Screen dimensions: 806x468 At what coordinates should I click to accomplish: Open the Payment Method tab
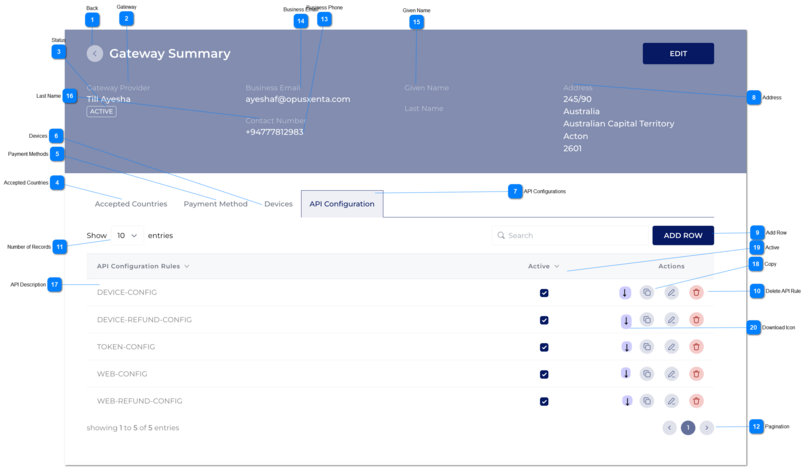point(215,204)
